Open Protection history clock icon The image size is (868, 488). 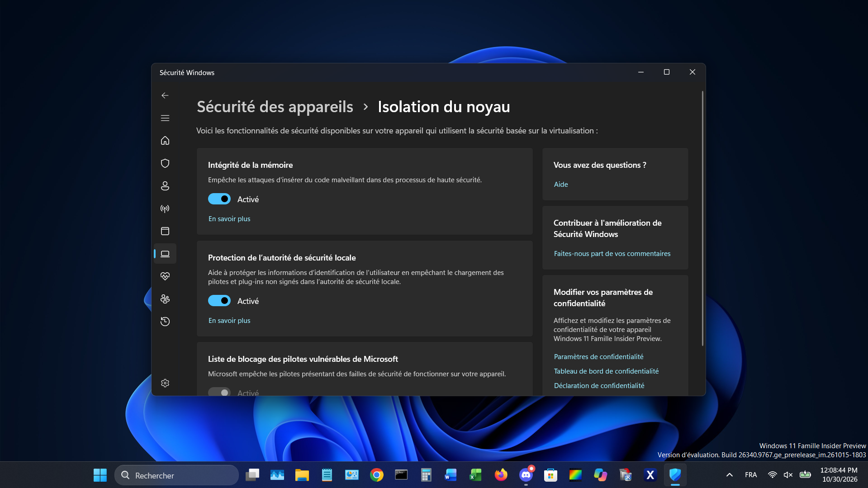pyautogui.click(x=165, y=322)
